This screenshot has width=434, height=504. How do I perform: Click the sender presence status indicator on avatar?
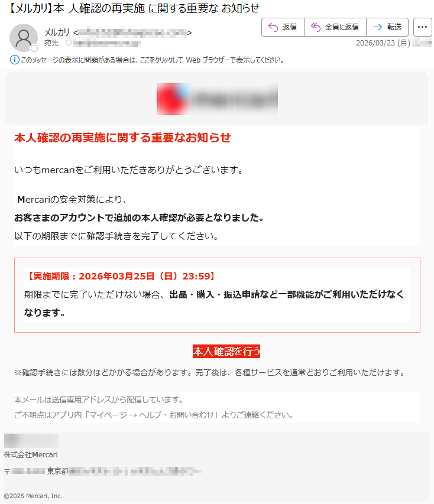pos(34,48)
